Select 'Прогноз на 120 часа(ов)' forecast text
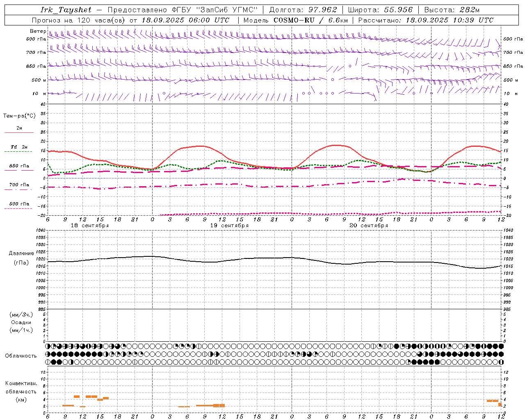525x420 pixels. 79,20
